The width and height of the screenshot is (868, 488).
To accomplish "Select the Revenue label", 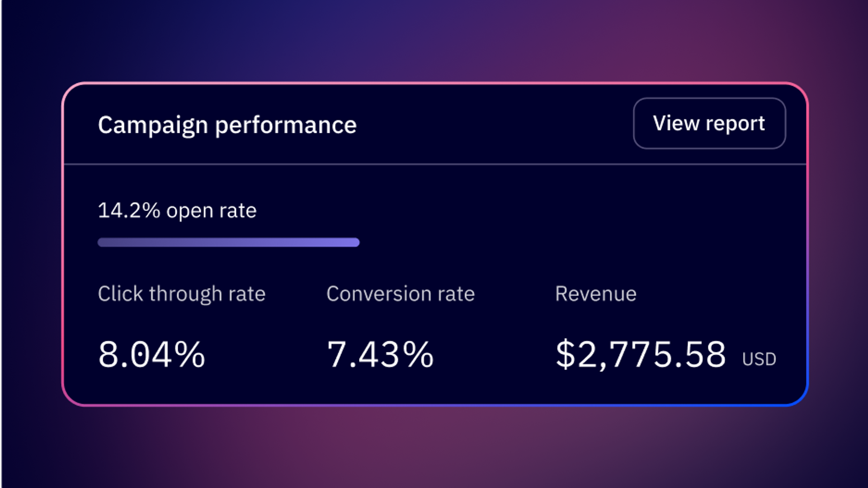I will click(x=596, y=294).
